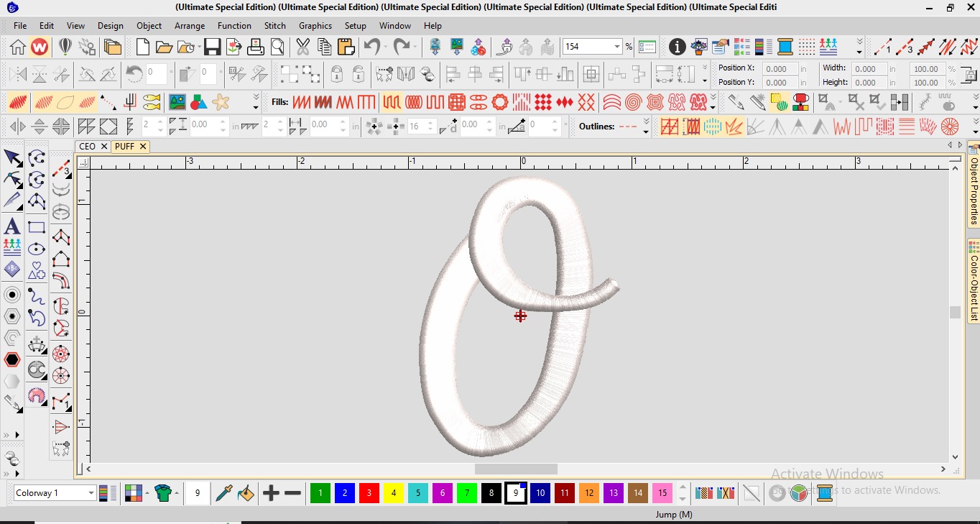Copy the selected object

[324, 47]
